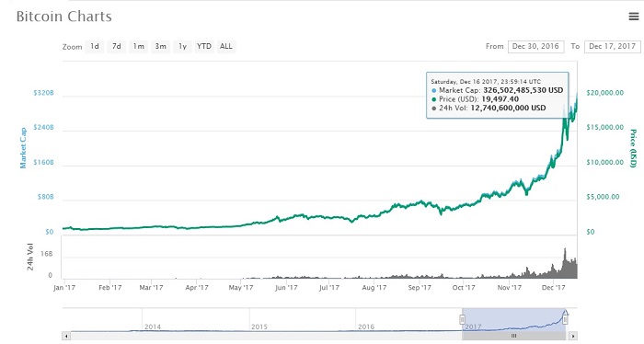This screenshot has width=644, height=344.
Task: Click the Sep '17 x-axis label
Action: (x=420, y=287)
